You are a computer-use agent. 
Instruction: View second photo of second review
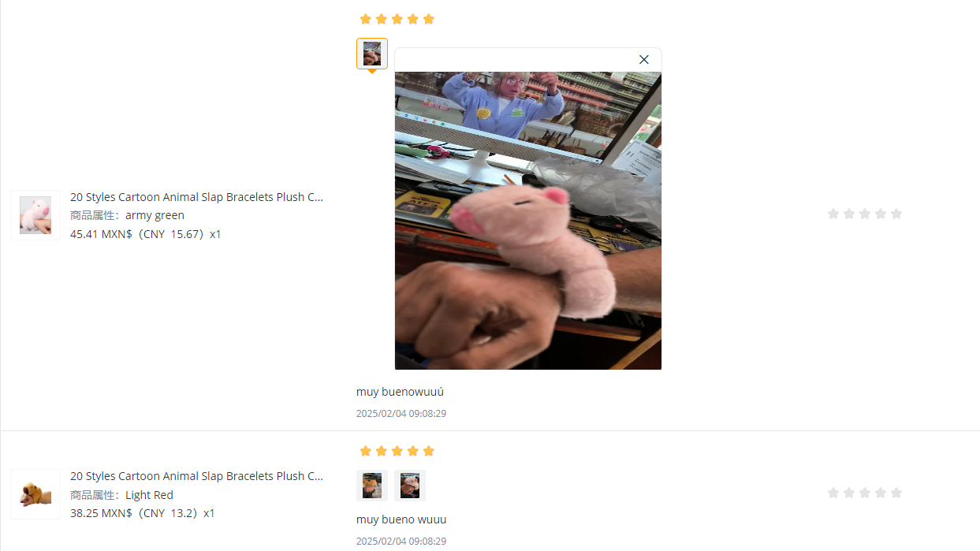pos(410,486)
